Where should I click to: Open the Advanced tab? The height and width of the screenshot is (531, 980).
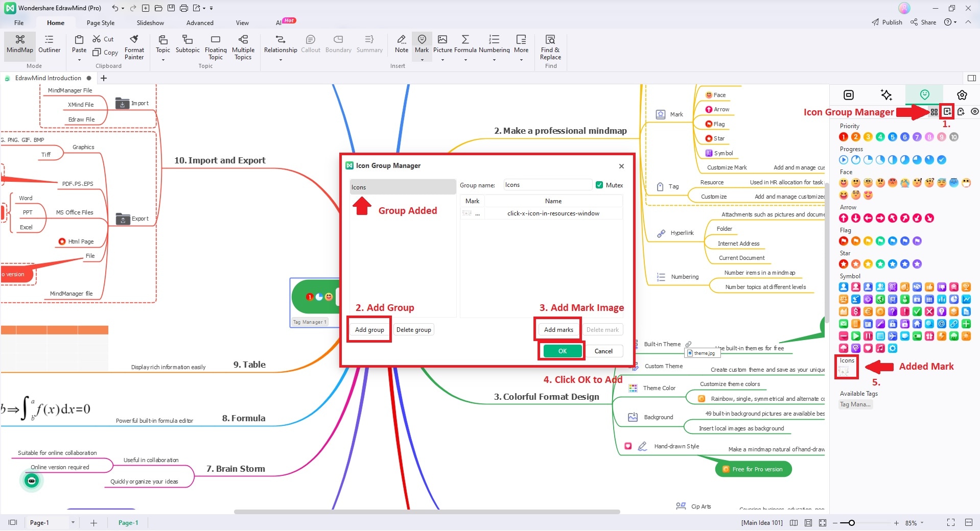(200, 23)
